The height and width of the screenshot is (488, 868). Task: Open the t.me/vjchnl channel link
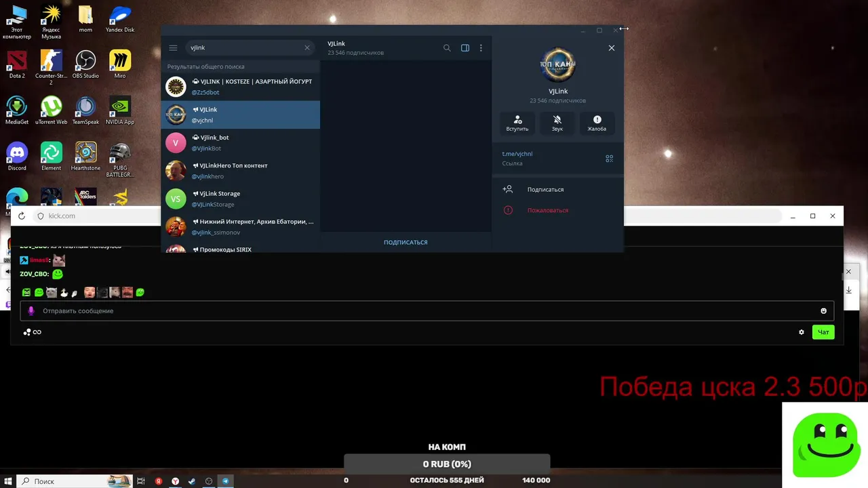[517, 154]
